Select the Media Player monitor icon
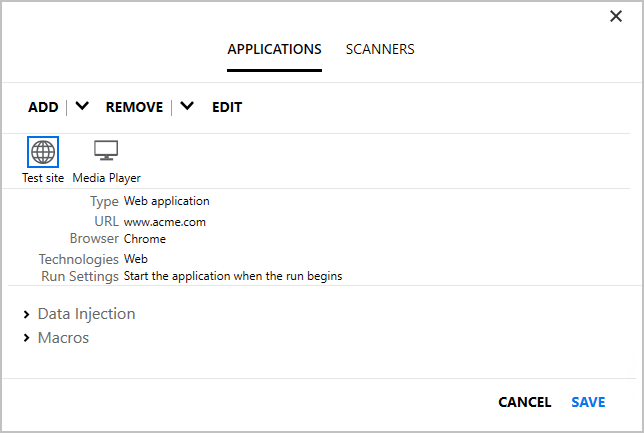 [x=106, y=151]
